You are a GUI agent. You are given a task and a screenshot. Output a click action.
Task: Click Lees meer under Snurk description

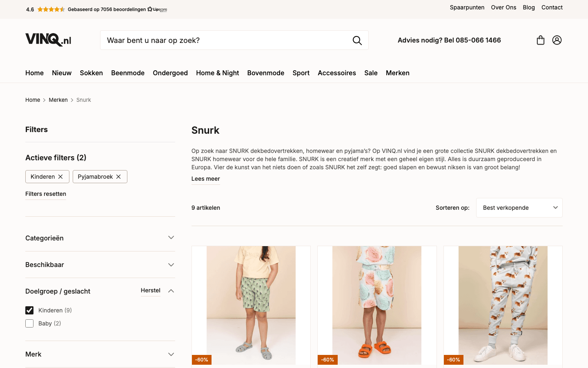tap(206, 179)
